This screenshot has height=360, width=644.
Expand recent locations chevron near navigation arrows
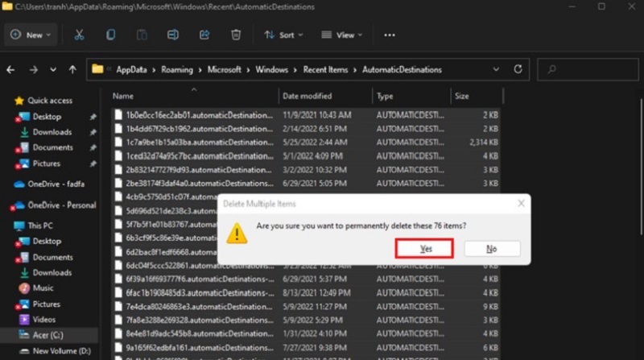click(53, 70)
